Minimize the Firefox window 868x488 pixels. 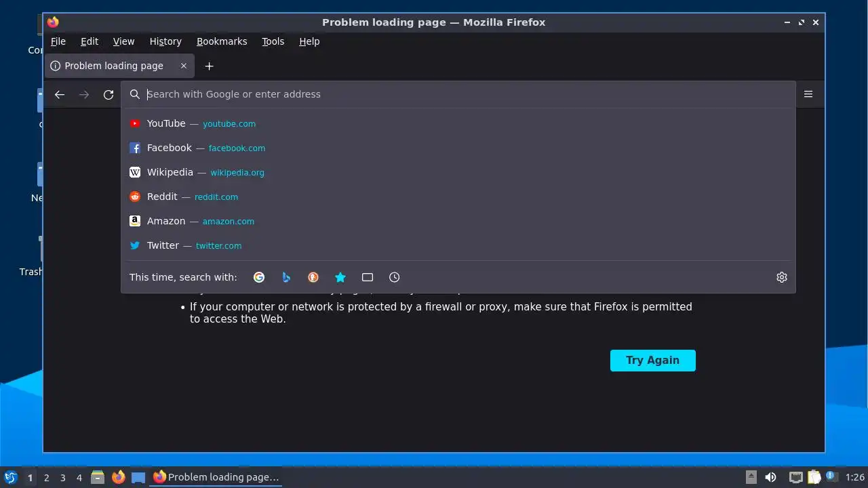787,22
